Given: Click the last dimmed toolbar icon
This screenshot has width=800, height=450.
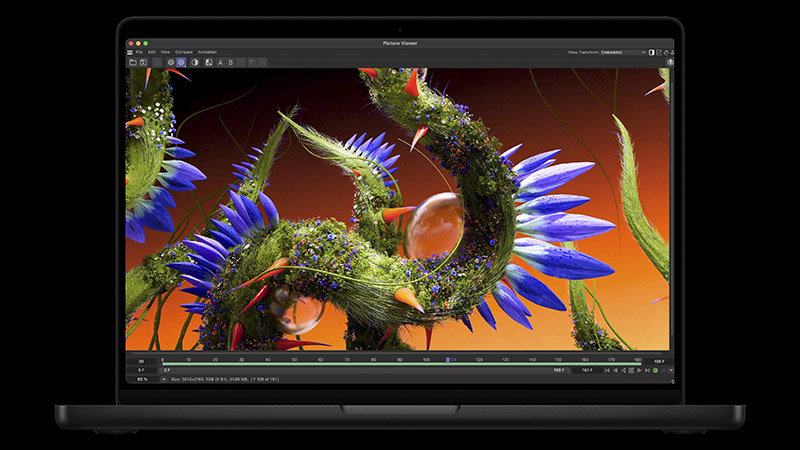Looking at the screenshot, I should [x=263, y=62].
